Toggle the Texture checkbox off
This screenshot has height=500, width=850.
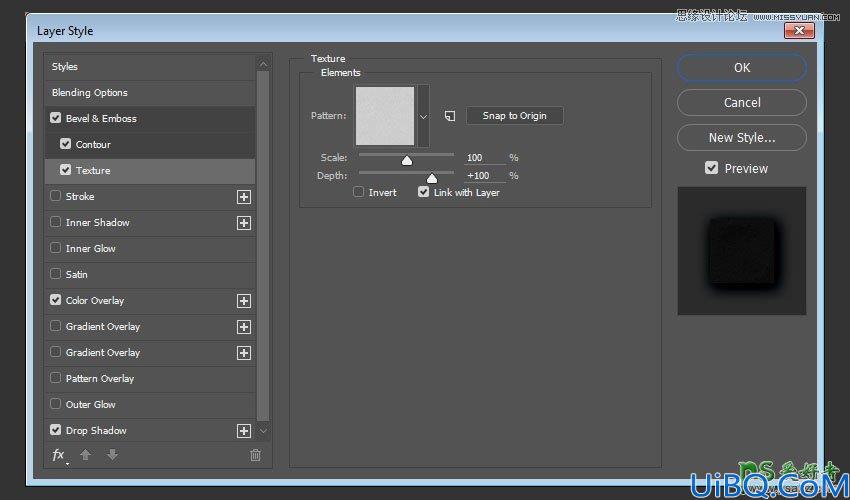(66, 170)
